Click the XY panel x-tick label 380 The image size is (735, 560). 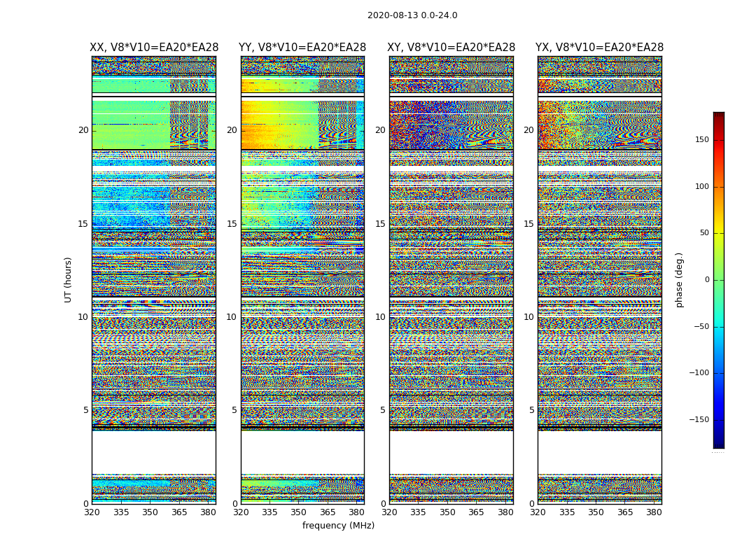505,512
